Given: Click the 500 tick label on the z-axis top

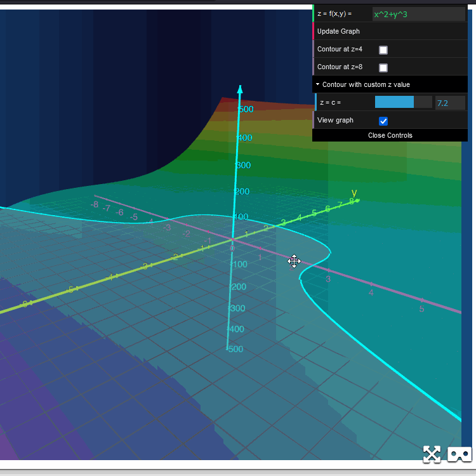Looking at the screenshot, I should click(x=245, y=109).
